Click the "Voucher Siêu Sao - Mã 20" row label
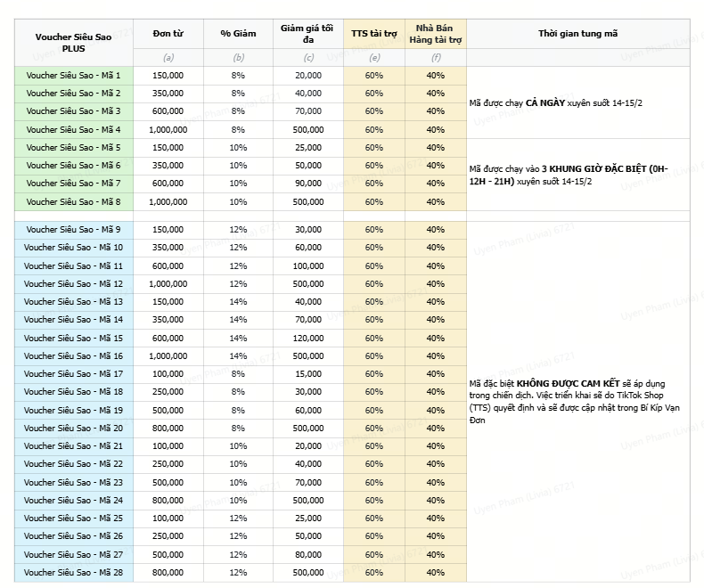704x588 pixels. 73,428
